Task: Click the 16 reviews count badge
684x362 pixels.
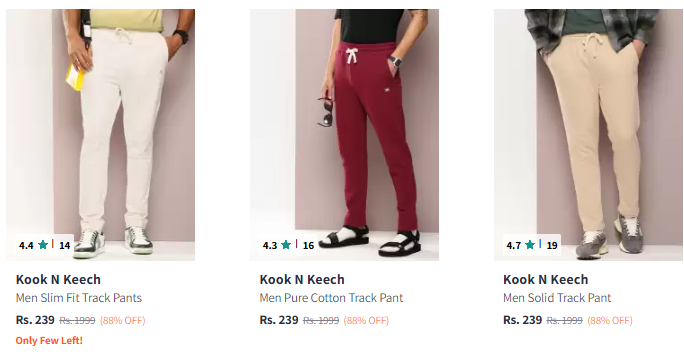Action: [308, 246]
